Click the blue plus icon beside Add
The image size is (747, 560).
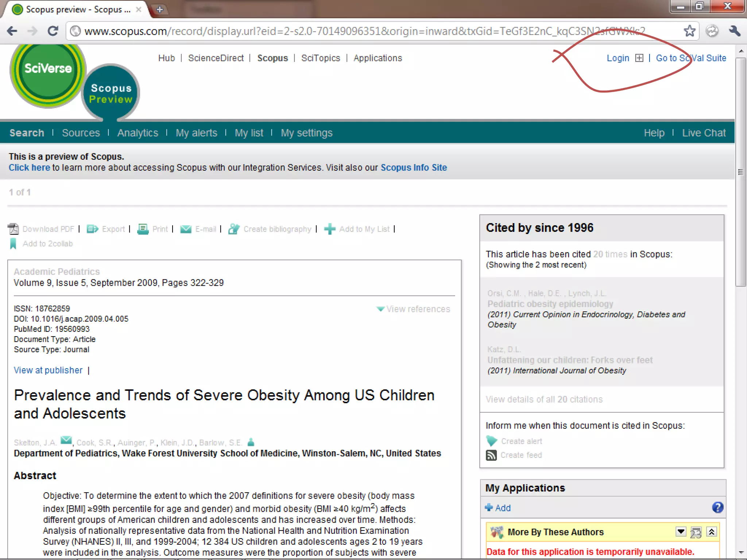coord(489,507)
